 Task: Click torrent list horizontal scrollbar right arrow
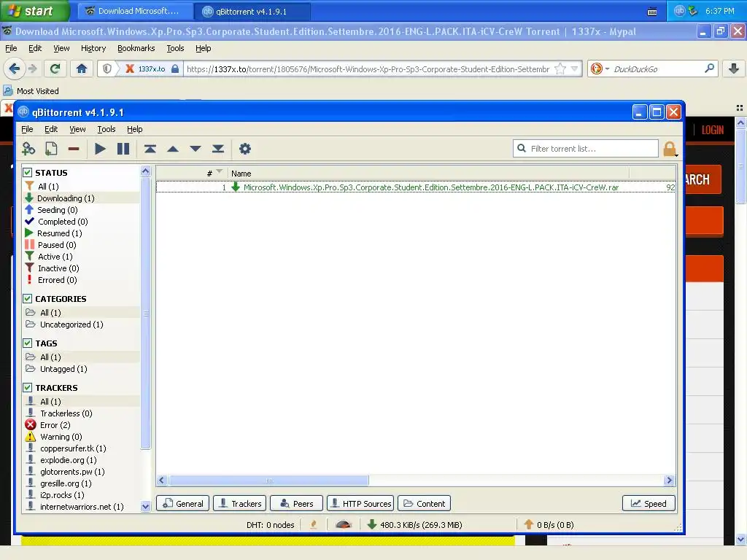[670, 480]
